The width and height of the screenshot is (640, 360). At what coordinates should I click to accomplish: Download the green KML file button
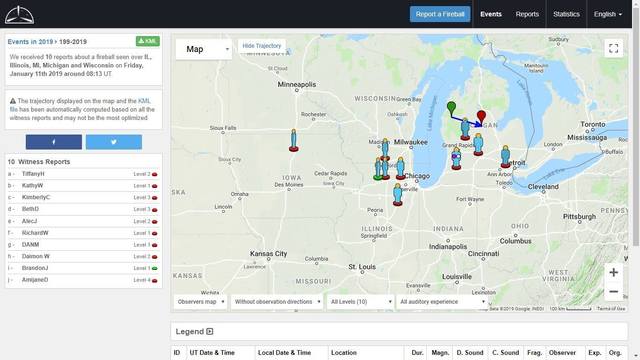click(148, 41)
